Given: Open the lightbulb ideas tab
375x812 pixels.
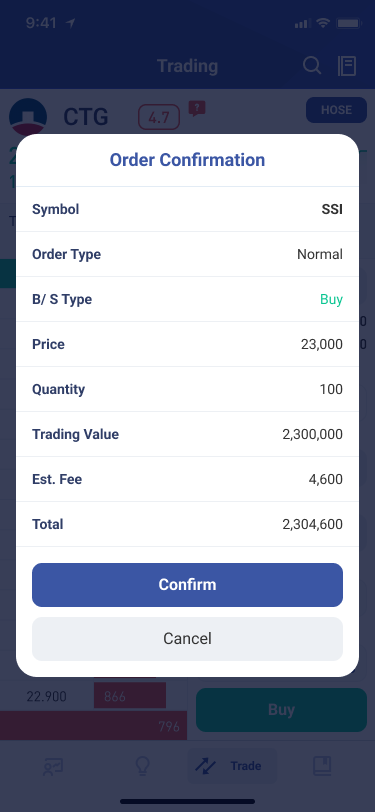Looking at the screenshot, I should 142,766.
